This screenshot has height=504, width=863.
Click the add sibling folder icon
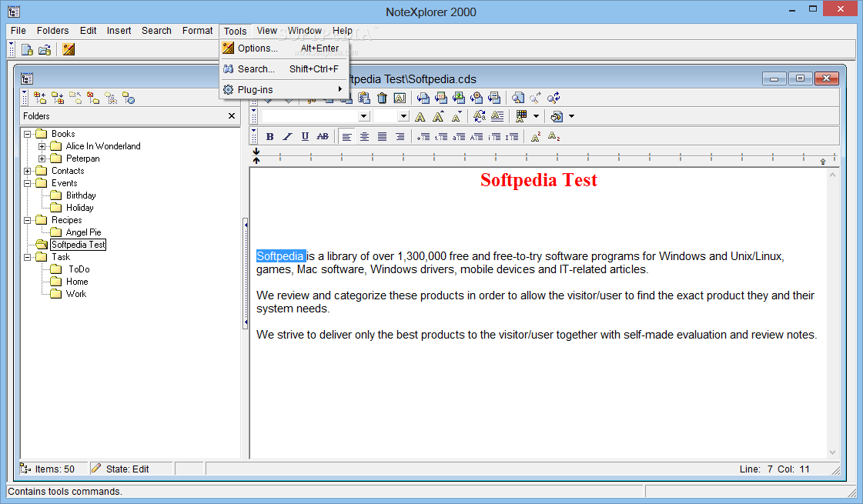(x=39, y=98)
